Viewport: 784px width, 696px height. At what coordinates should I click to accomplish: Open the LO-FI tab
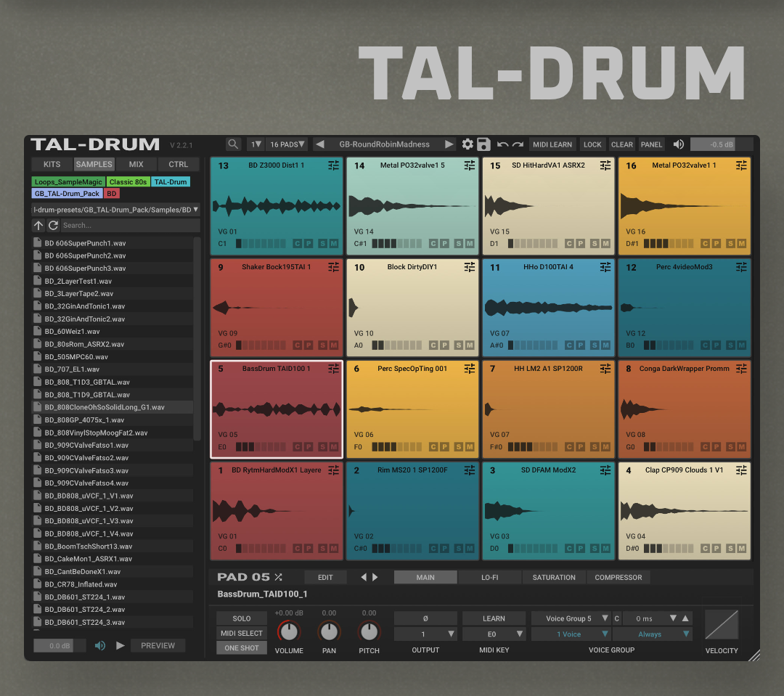489,577
